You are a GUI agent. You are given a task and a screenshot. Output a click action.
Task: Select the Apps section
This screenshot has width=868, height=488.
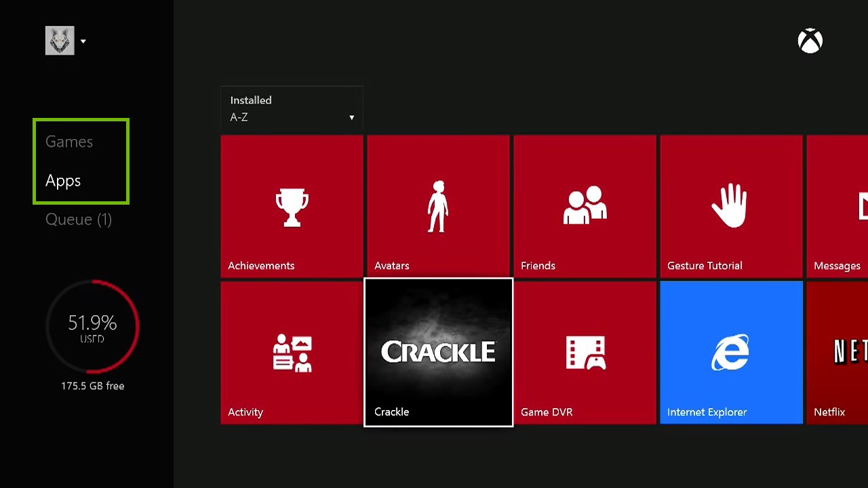(x=62, y=180)
